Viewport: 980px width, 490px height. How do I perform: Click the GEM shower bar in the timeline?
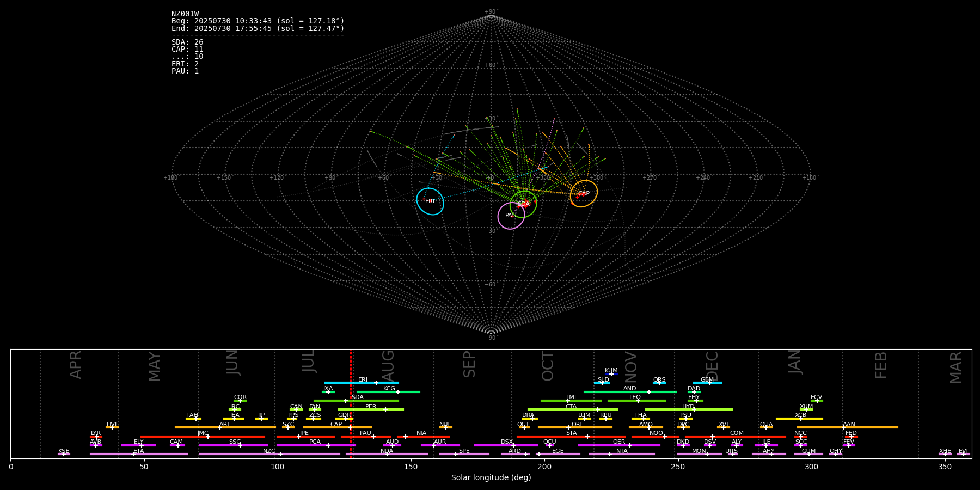(x=707, y=383)
